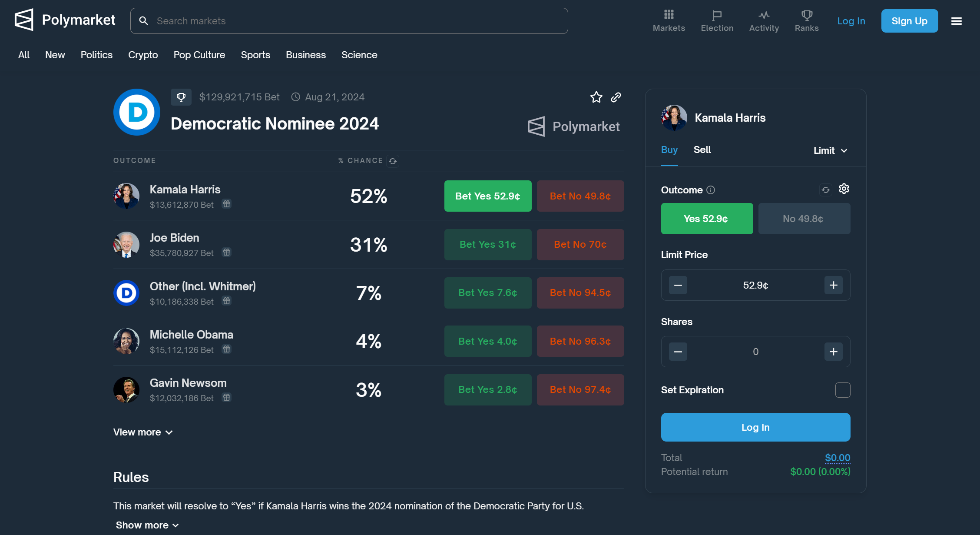Click the gift icon beside Michelle Obama bet

(x=227, y=349)
